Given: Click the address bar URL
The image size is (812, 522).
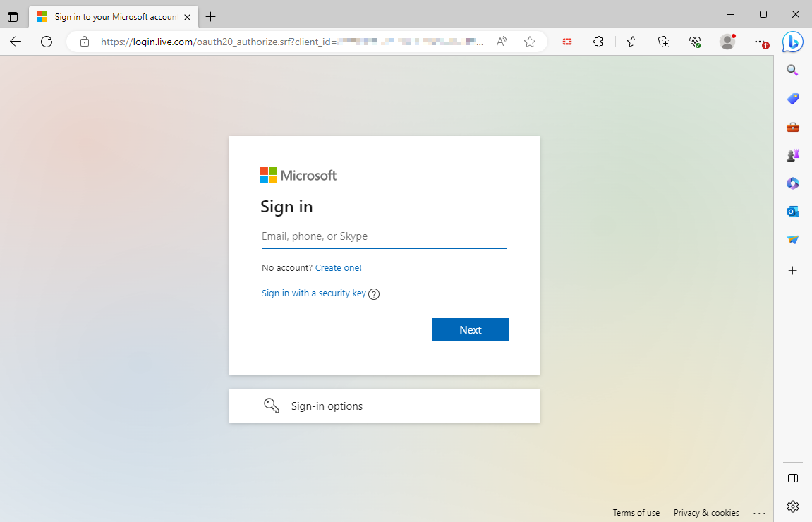Looking at the screenshot, I should pyautogui.click(x=292, y=42).
